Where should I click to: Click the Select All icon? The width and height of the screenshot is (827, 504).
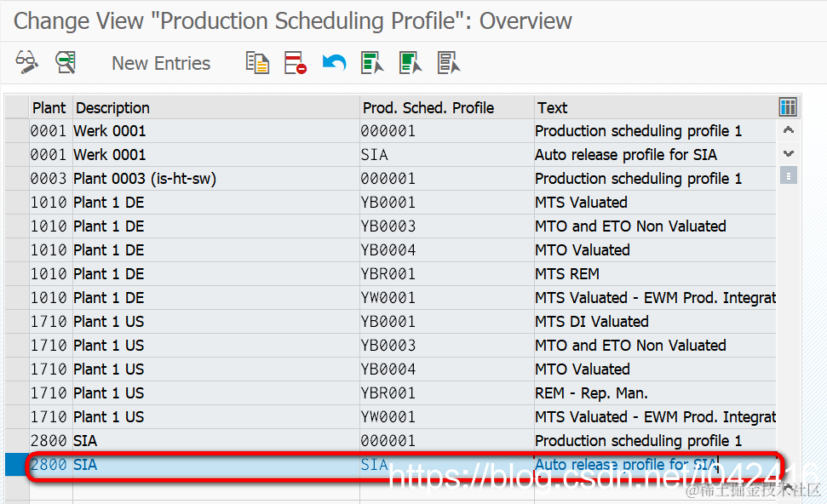(x=372, y=62)
